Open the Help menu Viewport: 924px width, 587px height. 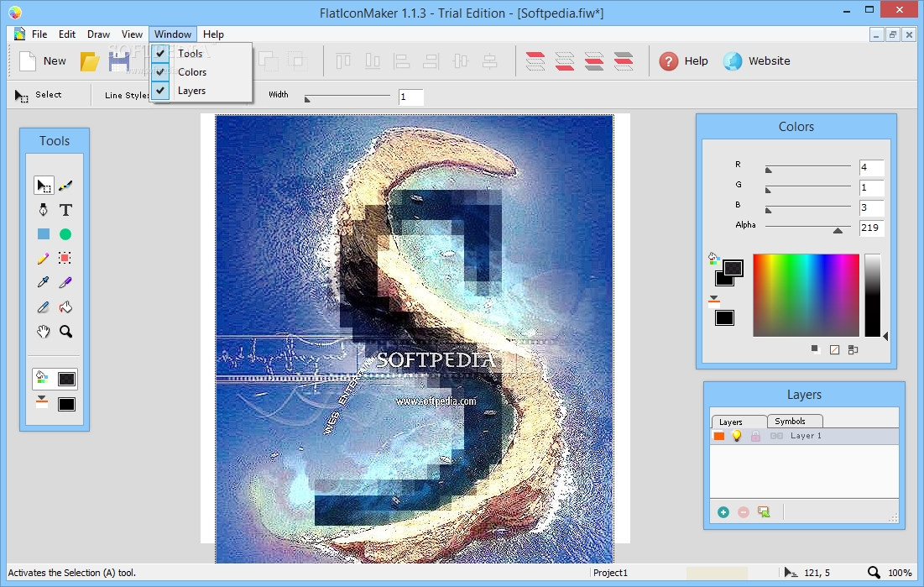pos(213,34)
